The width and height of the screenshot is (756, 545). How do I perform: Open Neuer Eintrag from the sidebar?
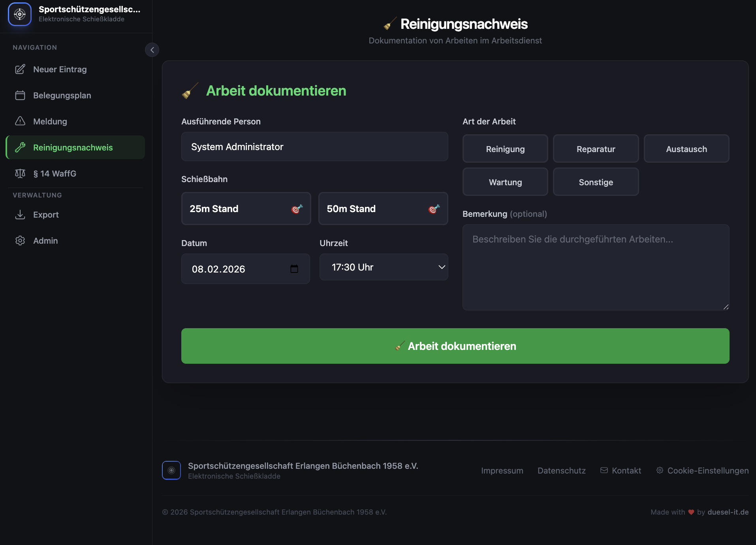(x=60, y=70)
